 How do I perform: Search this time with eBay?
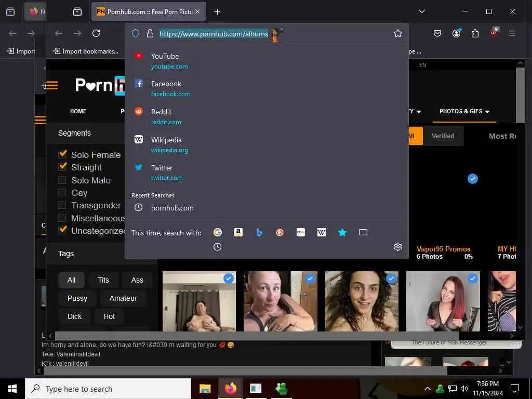point(301,232)
